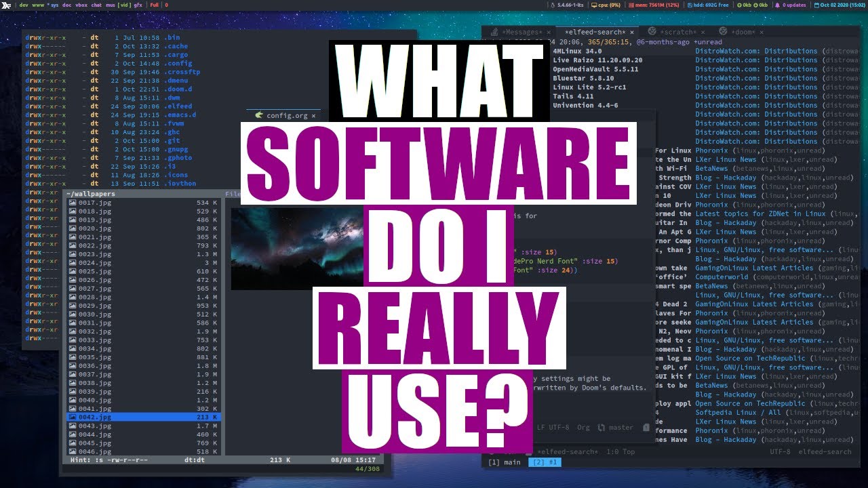The height and width of the screenshot is (488, 868).
Task: Close the *Messages* tab
Action: (548, 32)
